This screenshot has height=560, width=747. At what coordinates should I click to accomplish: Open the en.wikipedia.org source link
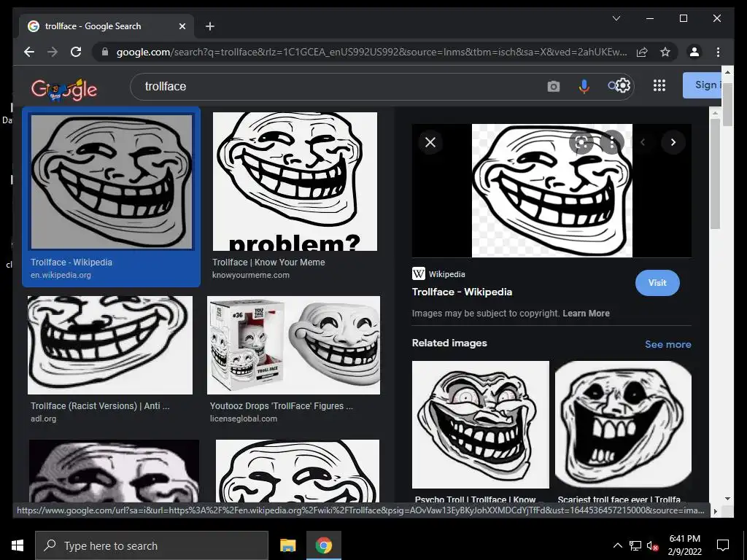click(x=61, y=275)
